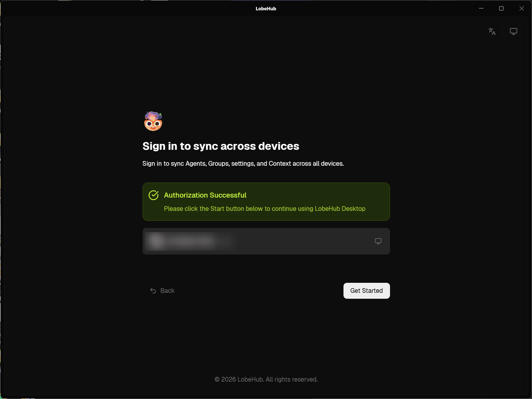The width and height of the screenshot is (532, 399).
Task: Click the LobeHub window title text
Action: click(266, 9)
